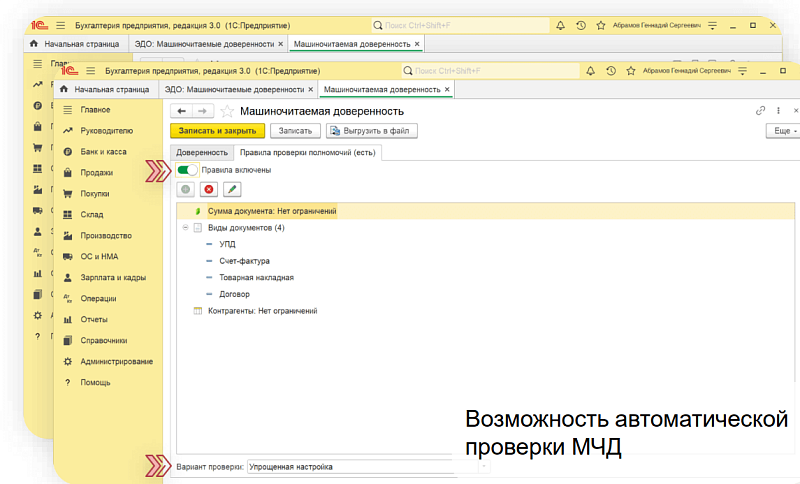This screenshot has width=800, height=484.
Task: Open the history clock icon in front window
Action: (x=611, y=71)
